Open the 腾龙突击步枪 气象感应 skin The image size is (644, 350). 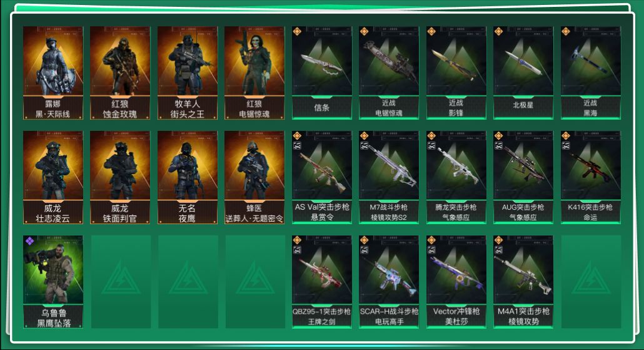456,177
